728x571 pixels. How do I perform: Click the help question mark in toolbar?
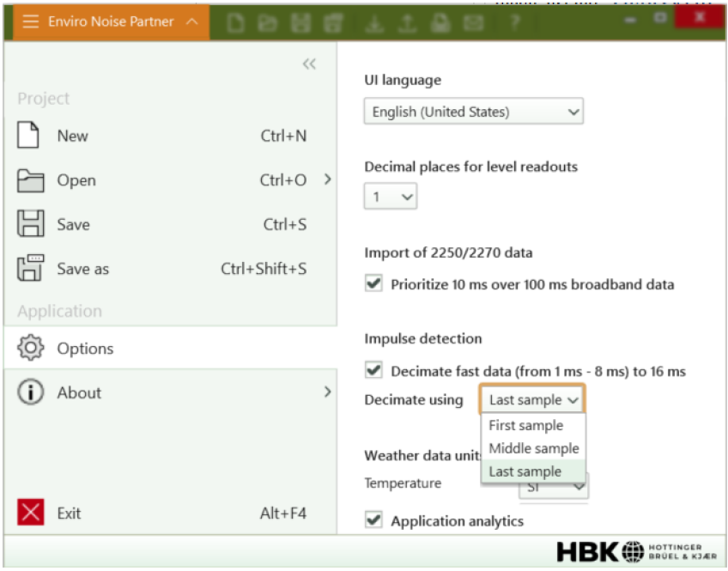(515, 23)
